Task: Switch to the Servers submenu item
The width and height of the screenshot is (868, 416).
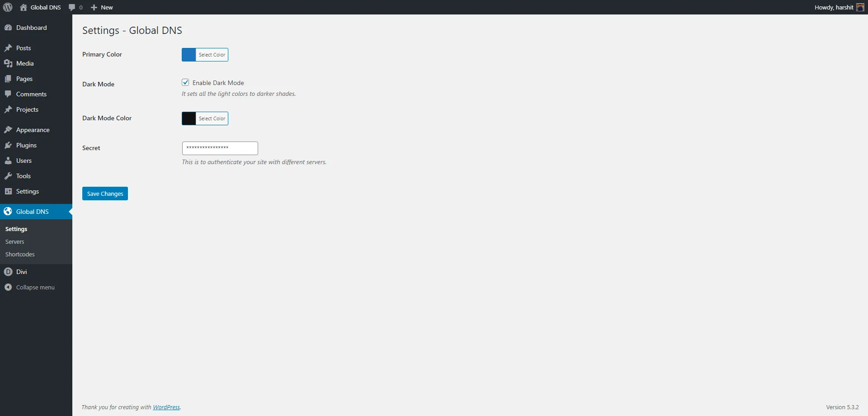Action: pos(14,241)
